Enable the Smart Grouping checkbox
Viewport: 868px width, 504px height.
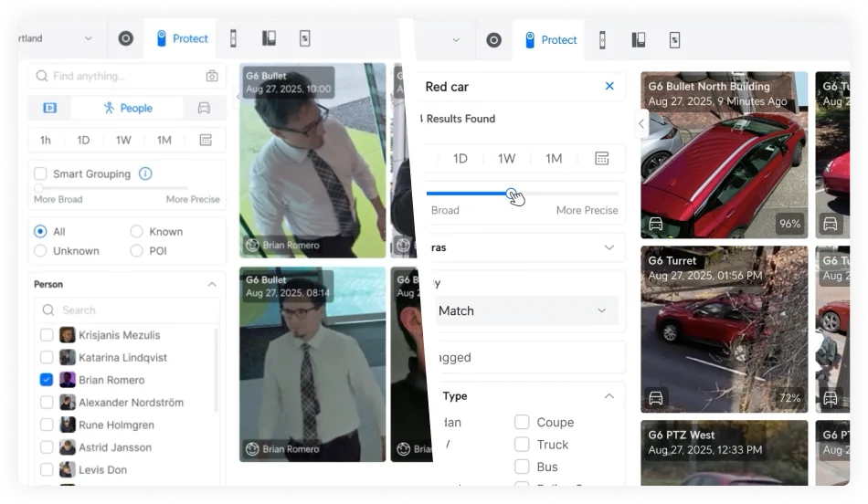(x=40, y=173)
